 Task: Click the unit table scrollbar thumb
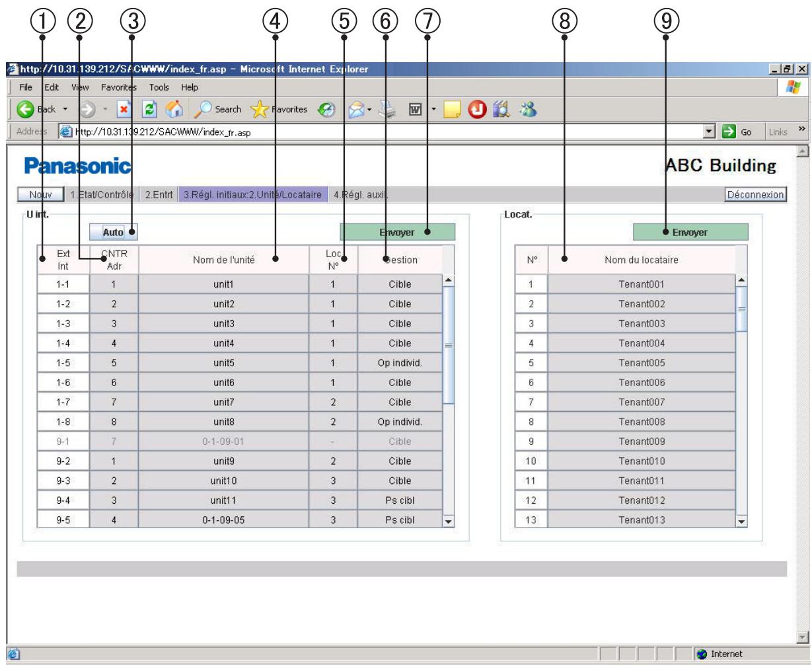coord(449,345)
